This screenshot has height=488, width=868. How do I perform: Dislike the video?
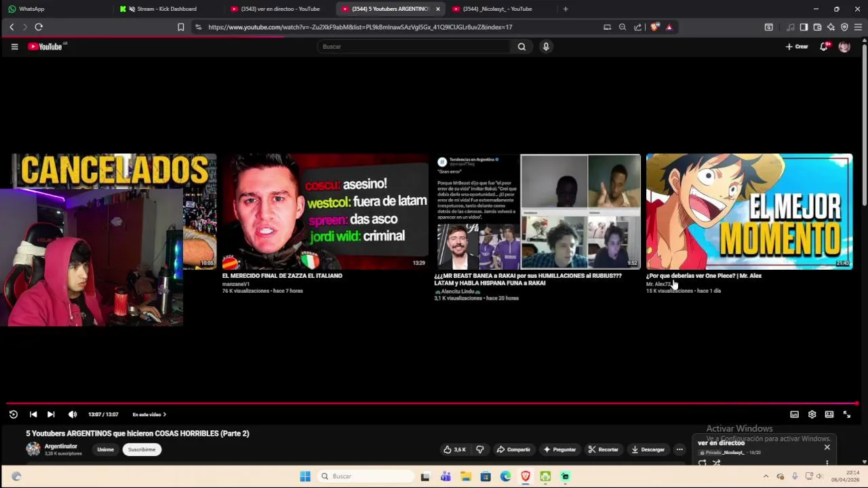coord(480,449)
